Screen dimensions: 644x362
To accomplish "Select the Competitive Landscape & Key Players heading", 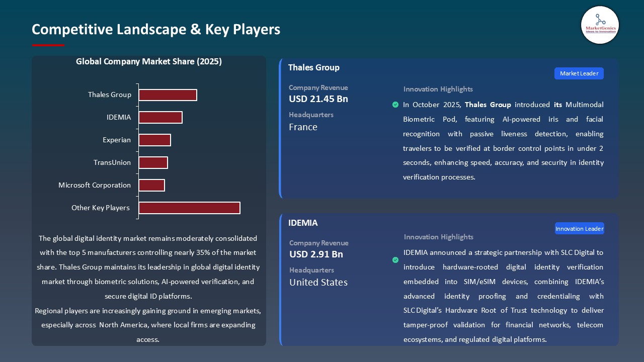I will 156,29.
